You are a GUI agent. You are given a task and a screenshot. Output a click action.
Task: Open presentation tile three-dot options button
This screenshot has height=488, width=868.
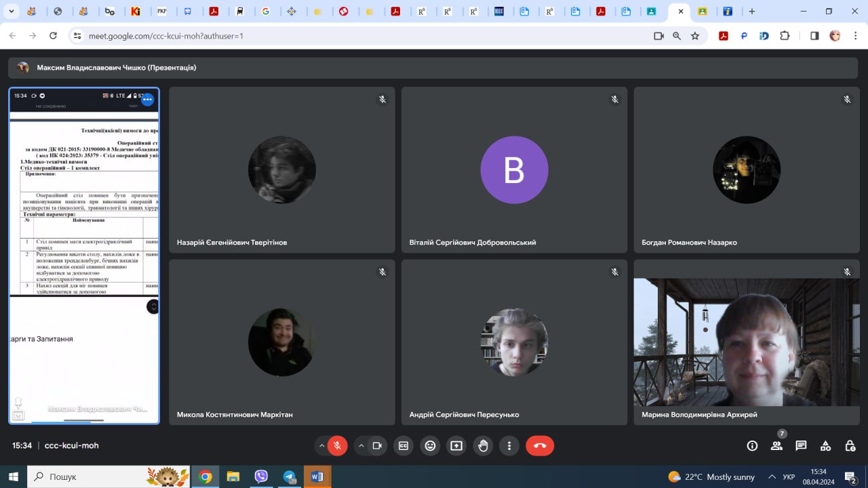[x=147, y=100]
